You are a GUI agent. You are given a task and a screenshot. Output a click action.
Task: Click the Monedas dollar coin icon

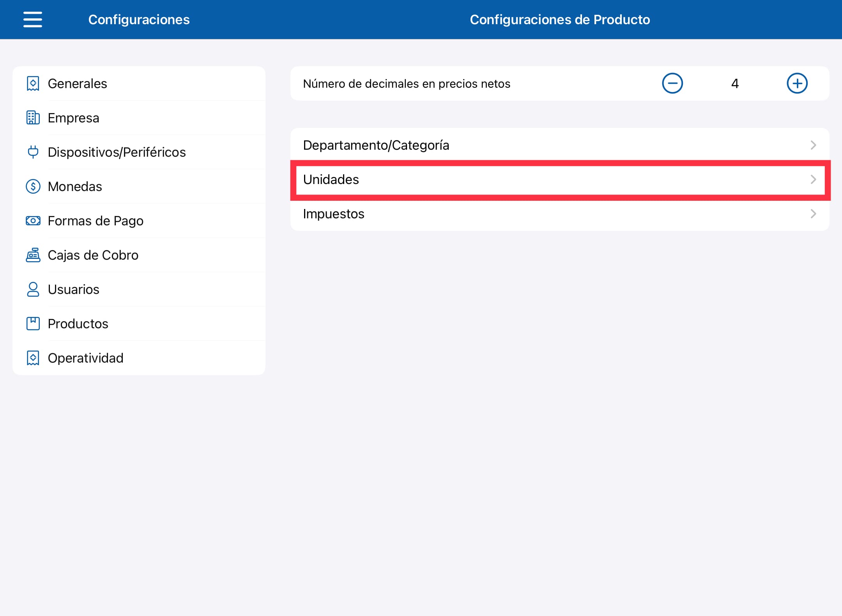(33, 186)
